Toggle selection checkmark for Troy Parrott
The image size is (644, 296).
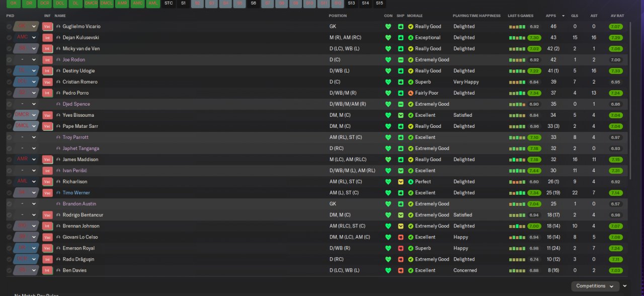pyautogui.click(x=9, y=137)
